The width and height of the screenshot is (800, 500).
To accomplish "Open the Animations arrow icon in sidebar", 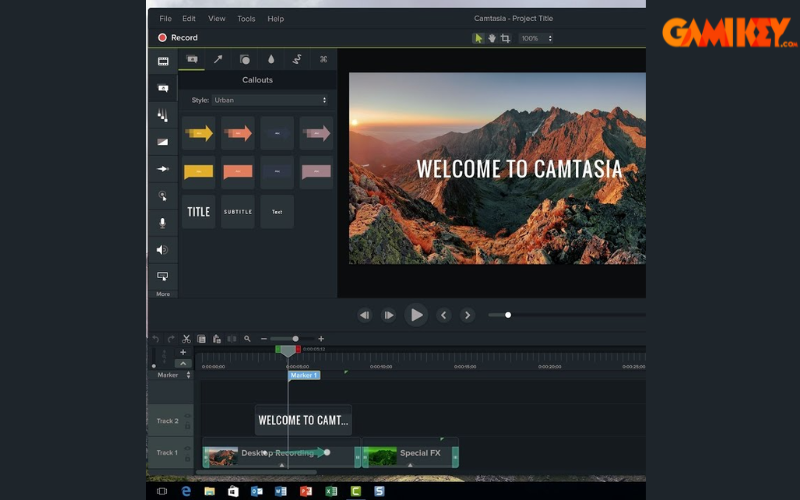I will pos(163,169).
